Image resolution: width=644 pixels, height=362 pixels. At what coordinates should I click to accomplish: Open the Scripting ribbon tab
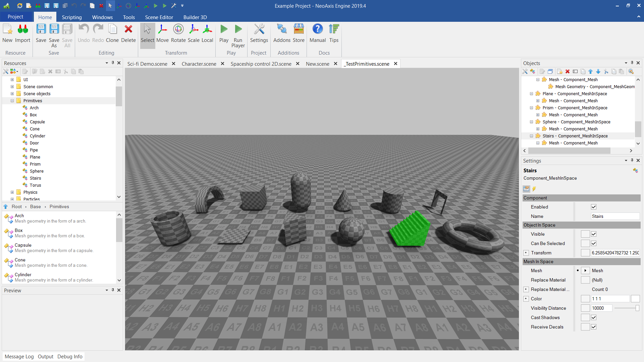[71, 17]
